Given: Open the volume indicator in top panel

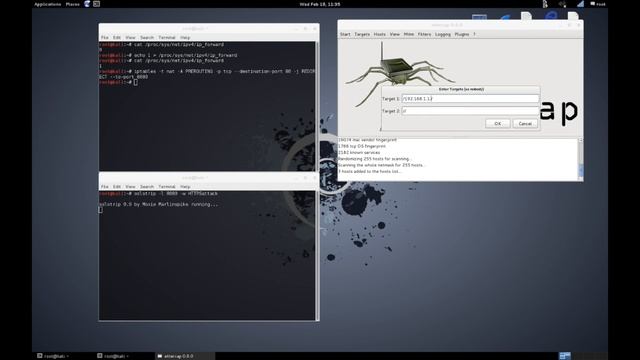Looking at the screenshot, I should point(562,4).
